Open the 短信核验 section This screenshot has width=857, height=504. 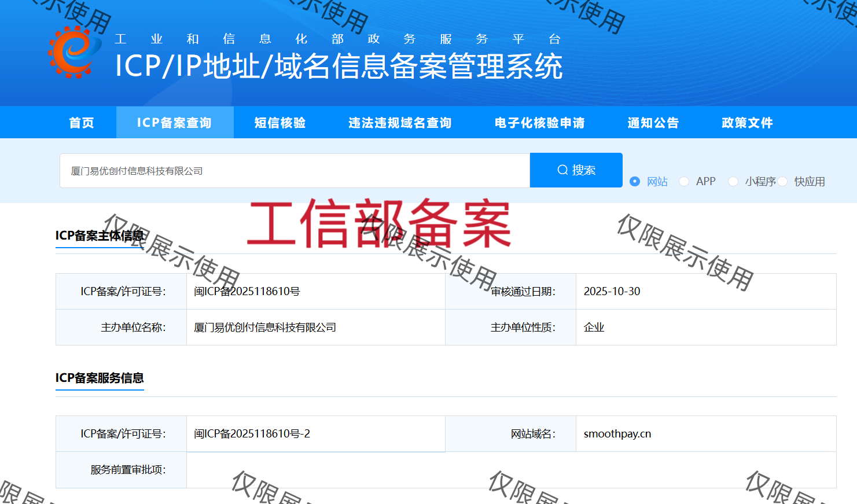tap(280, 122)
